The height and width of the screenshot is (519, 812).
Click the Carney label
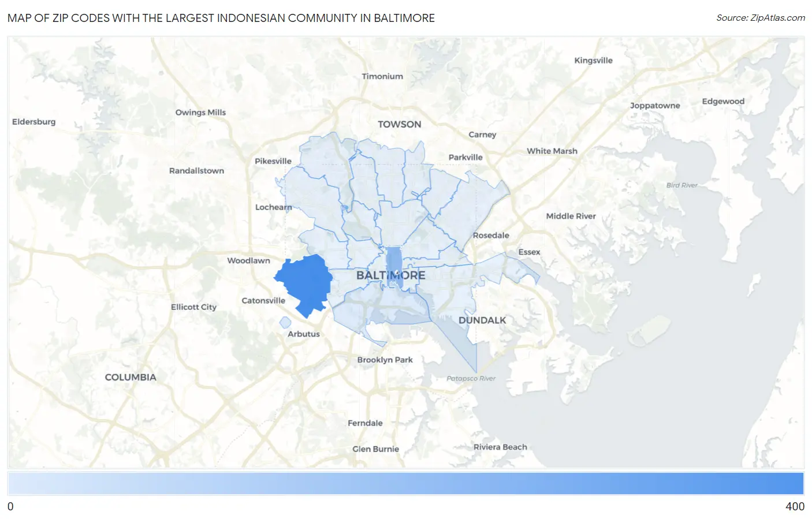pos(482,135)
